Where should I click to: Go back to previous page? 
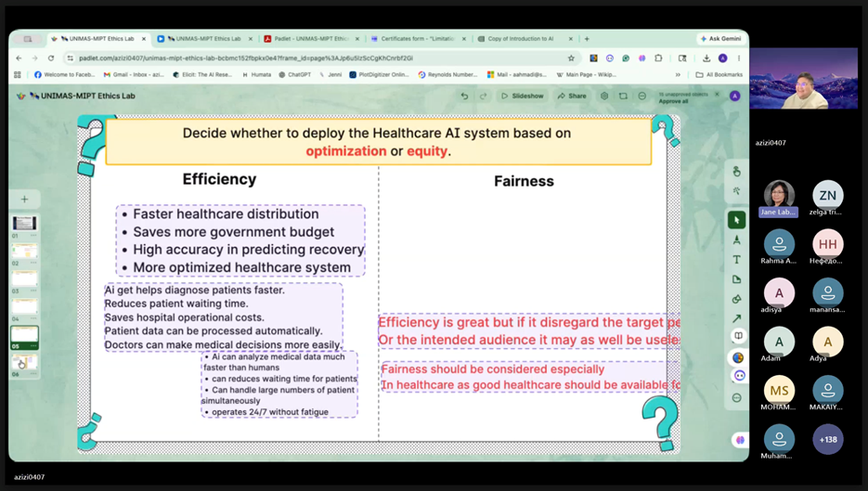19,58
